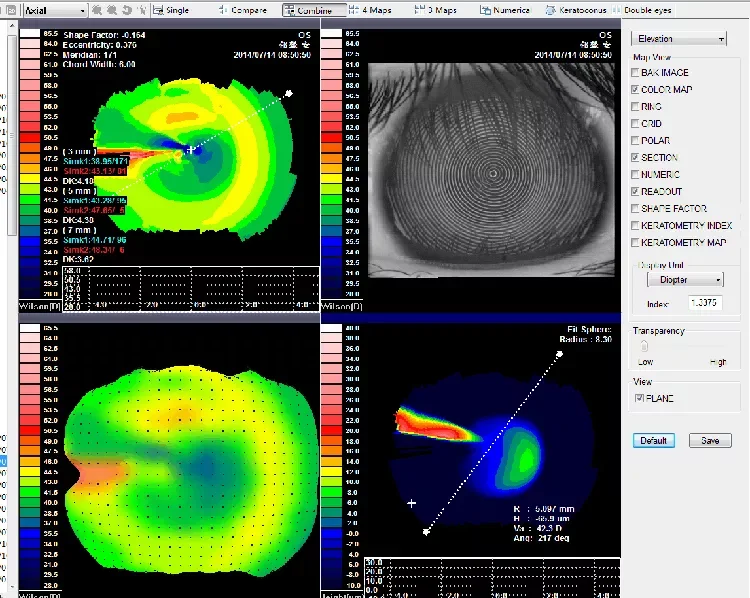Toggle the KERATOMETRY INDEX checkbox

click(x=636, y=226)
